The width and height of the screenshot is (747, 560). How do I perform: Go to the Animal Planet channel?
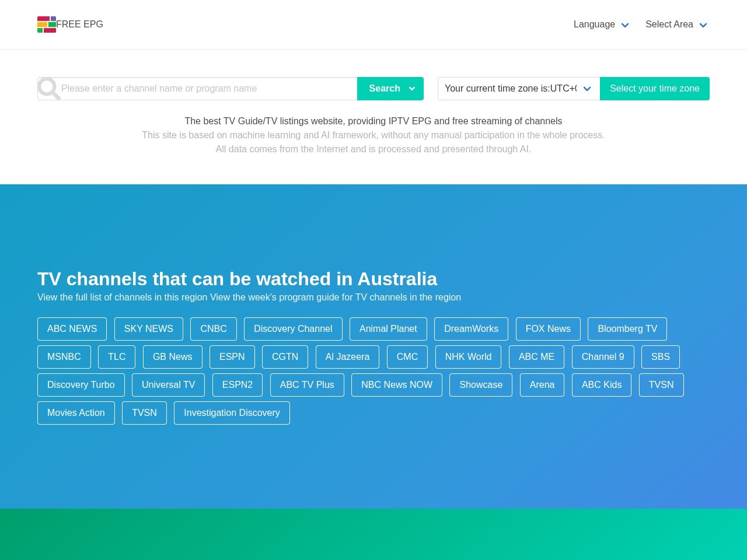click(x=388, y=329)
